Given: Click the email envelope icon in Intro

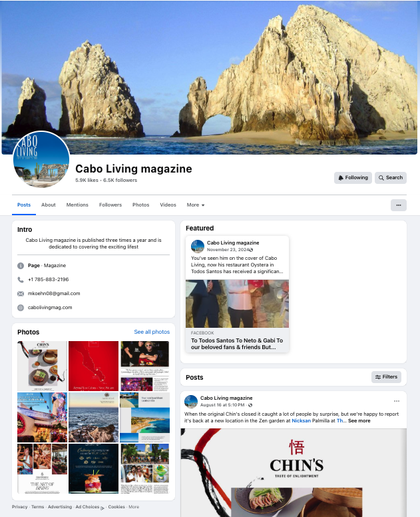Looking at the screenshot, I should tap(21, 294).
